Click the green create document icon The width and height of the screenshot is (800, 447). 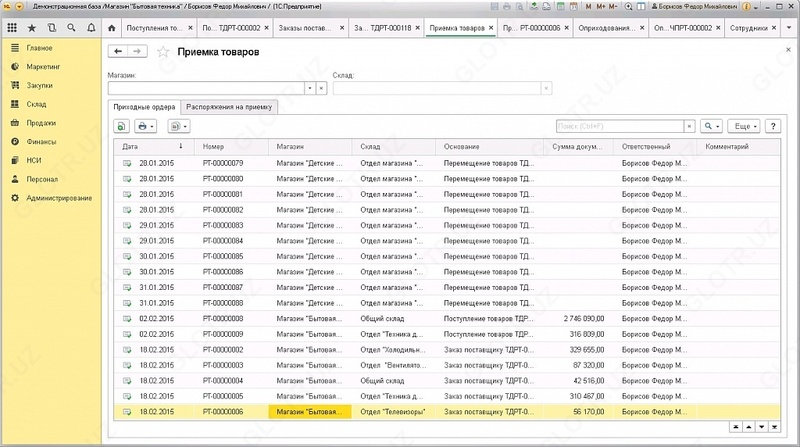click(121, 127)
